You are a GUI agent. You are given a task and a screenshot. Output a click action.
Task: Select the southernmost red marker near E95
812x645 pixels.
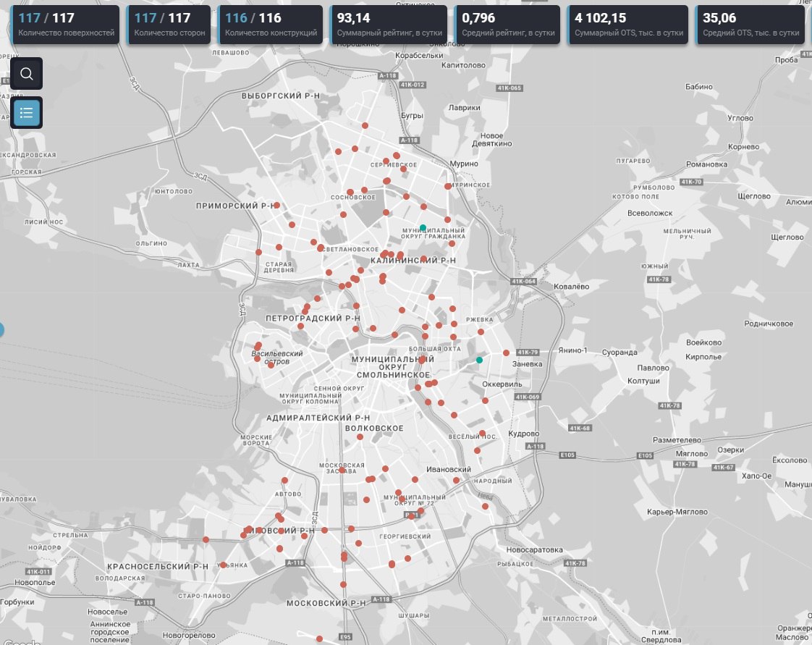[320, 638]
